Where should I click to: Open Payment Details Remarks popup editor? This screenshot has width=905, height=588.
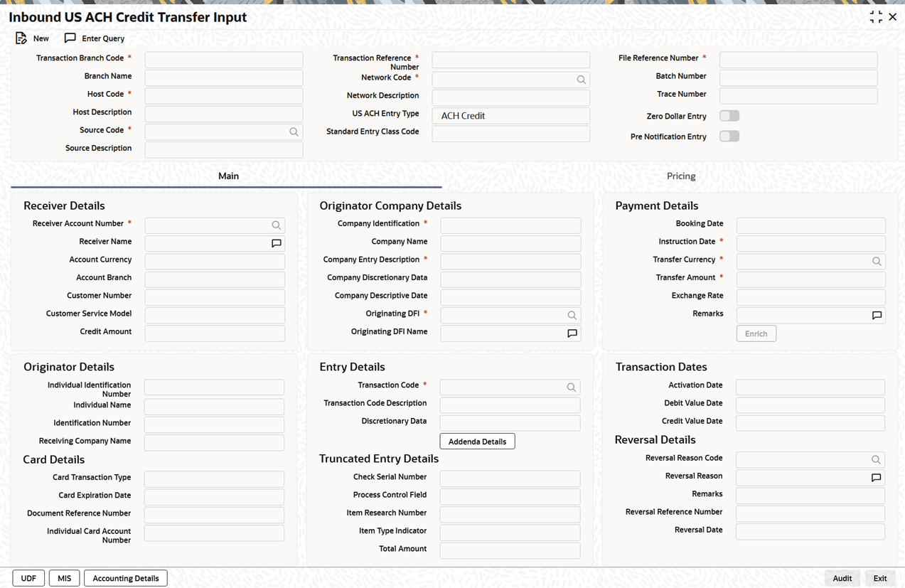pyautogui.click(x=877, y=315)
